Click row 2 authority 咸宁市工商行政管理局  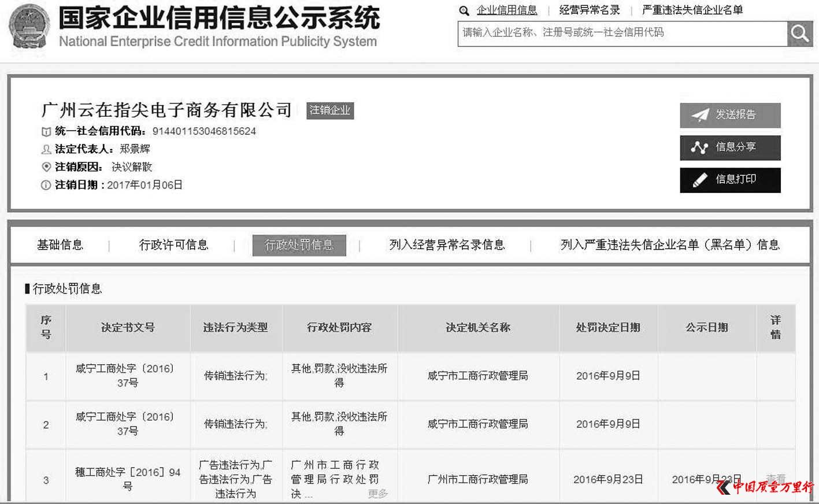coord(478,424)
